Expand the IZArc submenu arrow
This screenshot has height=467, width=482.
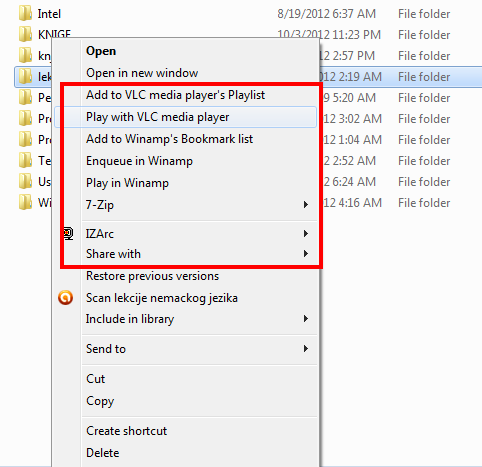tap(306, 233)
